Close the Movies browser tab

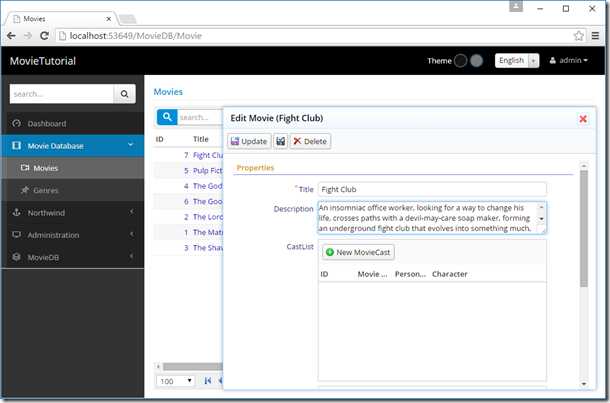(x=109, y=19)
